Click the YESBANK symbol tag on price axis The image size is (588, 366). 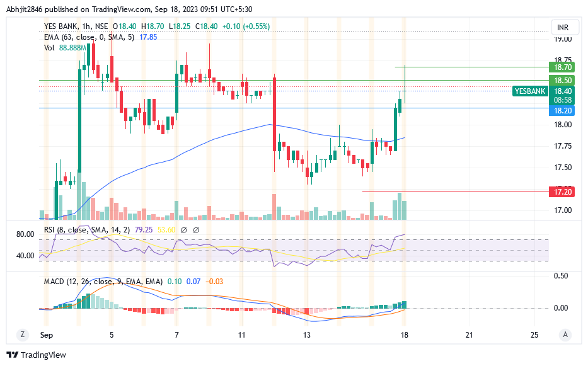point(530,91)
